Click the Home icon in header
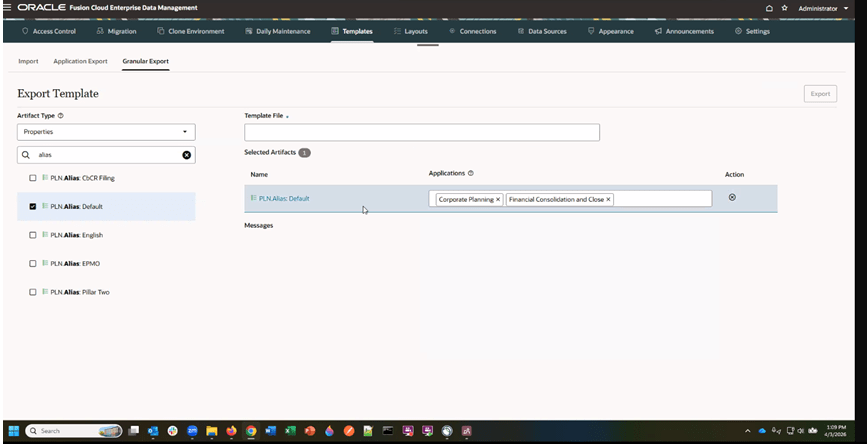Screen dimensions: 867x444 (x=769, y=8)
